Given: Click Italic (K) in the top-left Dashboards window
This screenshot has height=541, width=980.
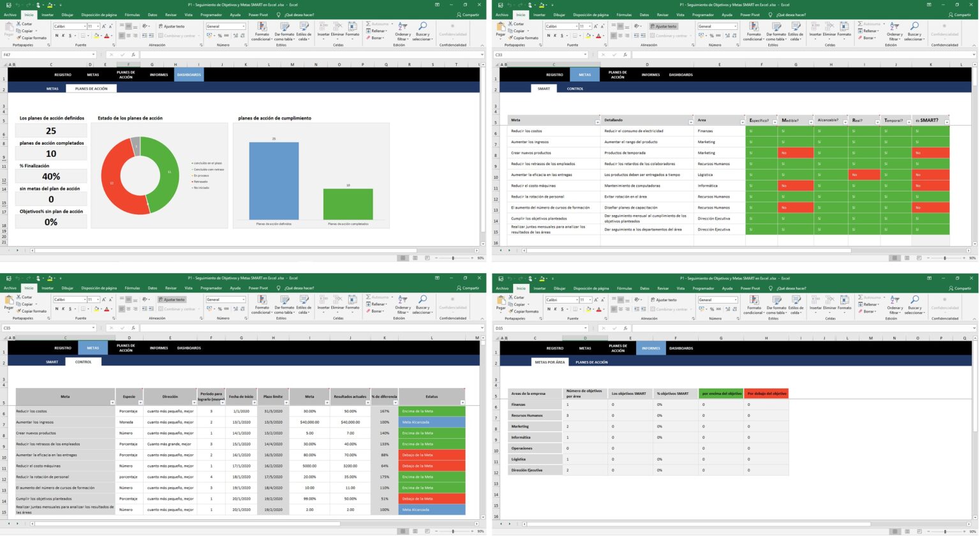Looking at the screenshot, I should pyautogui.click(x=63, y=36).
